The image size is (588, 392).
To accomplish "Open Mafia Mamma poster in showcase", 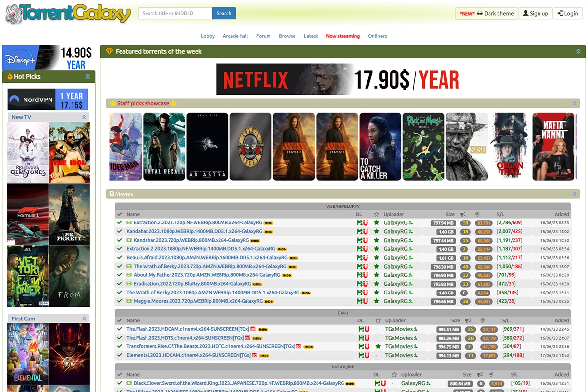I will (x=553, y=147).
